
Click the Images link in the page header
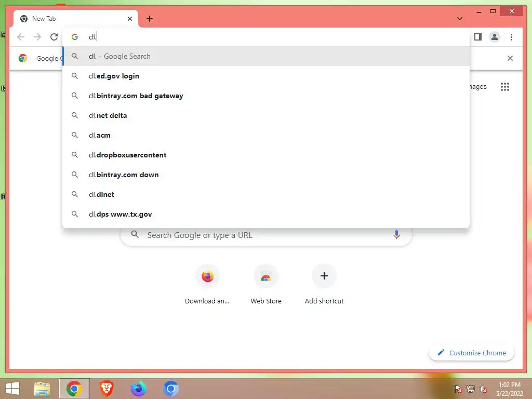coord(478,87)
